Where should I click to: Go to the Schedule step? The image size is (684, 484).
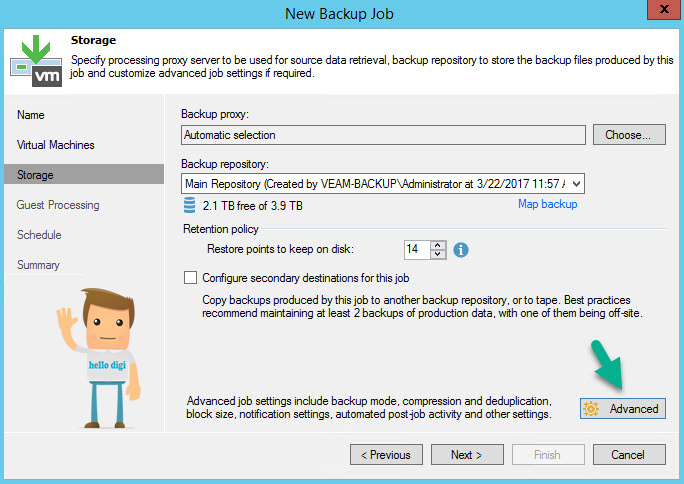pyautogui.click(x=39, y=235)
